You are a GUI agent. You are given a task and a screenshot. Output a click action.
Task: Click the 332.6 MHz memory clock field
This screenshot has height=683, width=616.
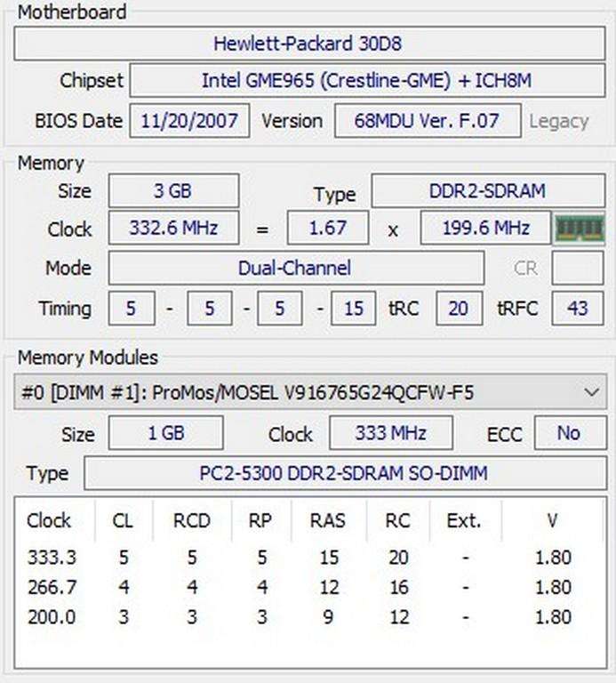(173, 228)
